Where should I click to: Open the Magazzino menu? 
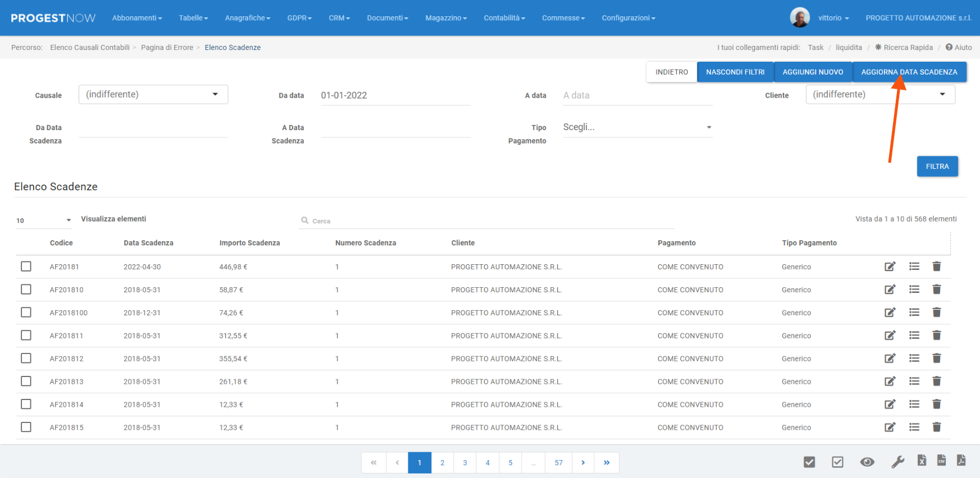(x=445, y=18)
